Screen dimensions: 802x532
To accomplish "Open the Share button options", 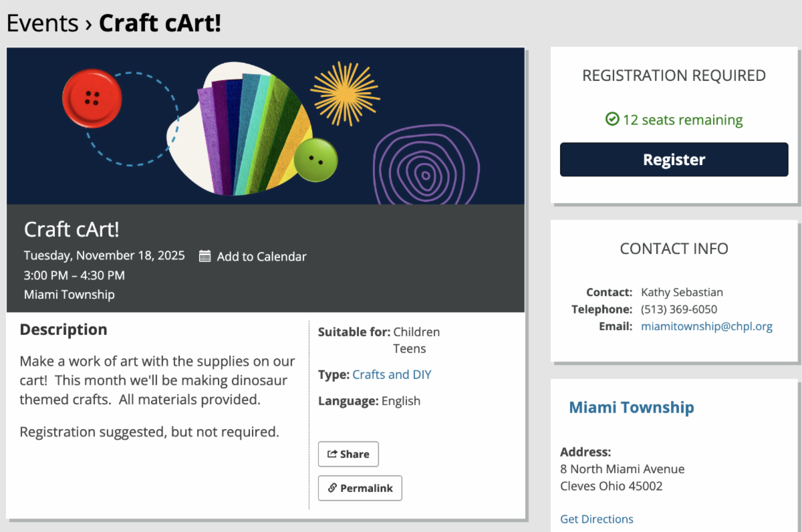I will (348, 454).
